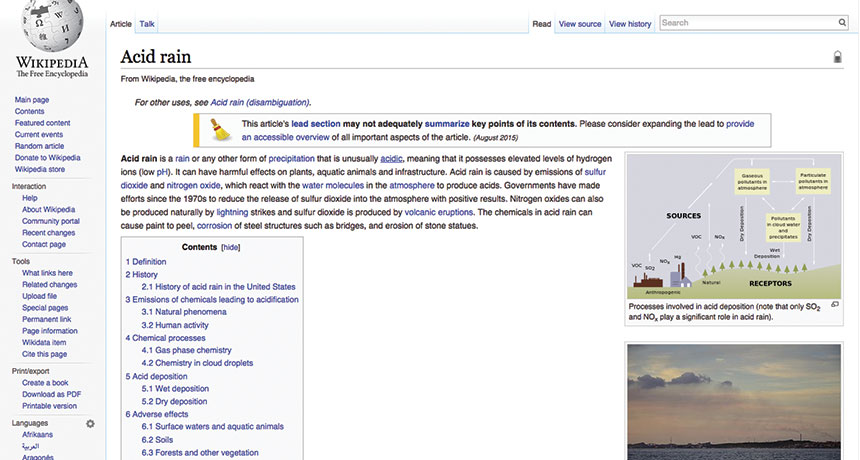Hide the Contents table
This screenshot has width=860, height=460.
[x=230, y=247]
